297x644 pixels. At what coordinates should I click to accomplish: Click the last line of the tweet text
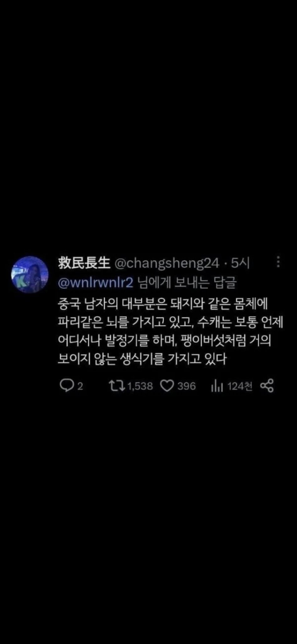[142, 358]
